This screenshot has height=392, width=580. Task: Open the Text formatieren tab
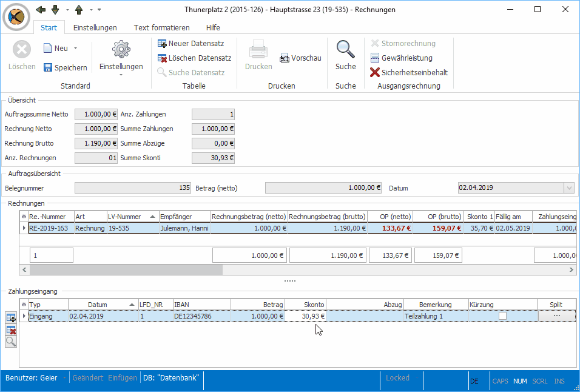click(x=161, y=28)
